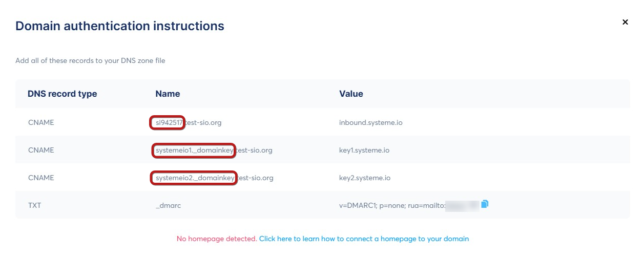Open the connect a homepage help link
Screen dimensions: 644x258
364,239
